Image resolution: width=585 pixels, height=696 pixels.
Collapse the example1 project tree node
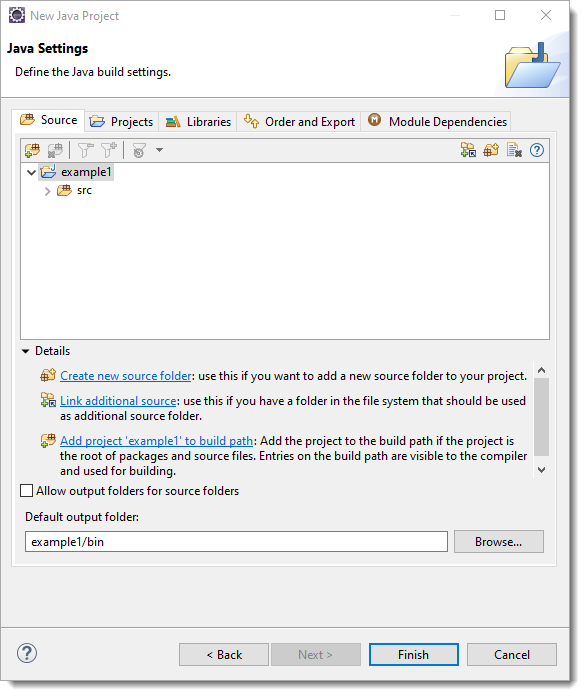point(31,172)
